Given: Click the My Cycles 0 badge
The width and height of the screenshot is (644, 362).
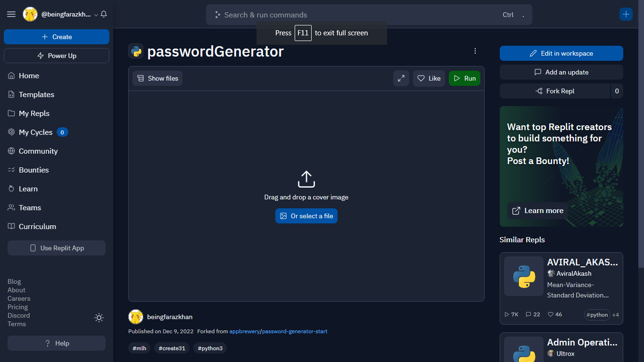Looking at the screenshot, I should point(62,132).
